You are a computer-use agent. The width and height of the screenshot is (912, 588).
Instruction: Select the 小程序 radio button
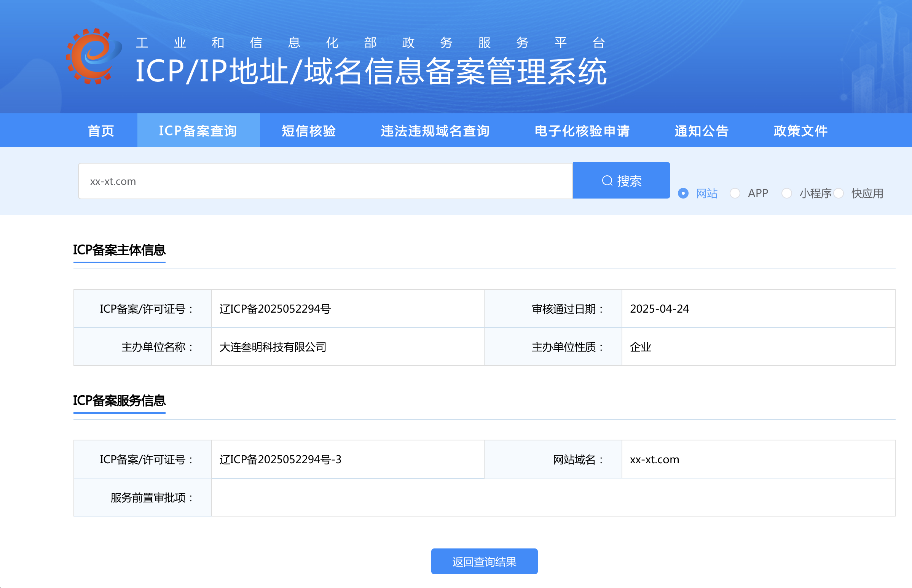(x=786, y=193)
